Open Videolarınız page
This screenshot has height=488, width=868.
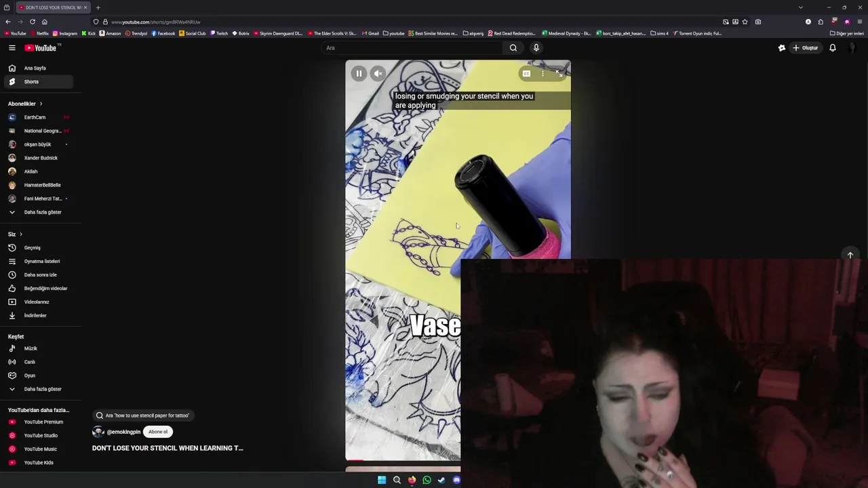[37, 302]
